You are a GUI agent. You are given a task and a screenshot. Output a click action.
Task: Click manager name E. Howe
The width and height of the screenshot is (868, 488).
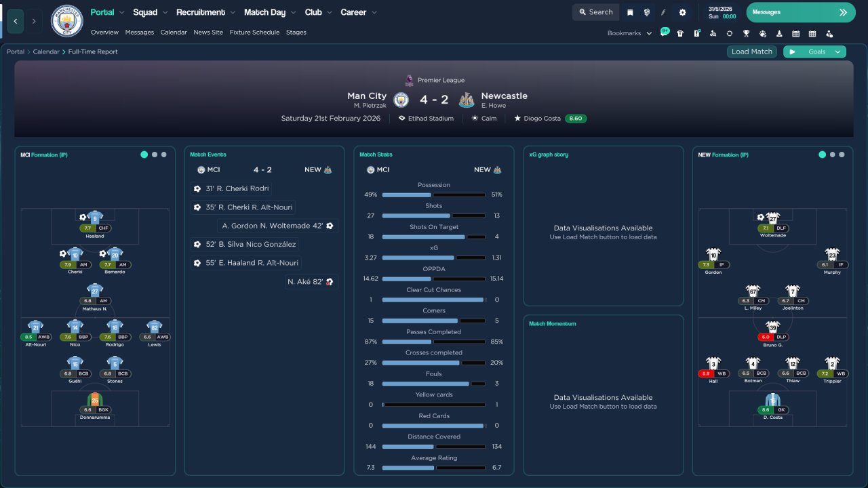(494, 106)
